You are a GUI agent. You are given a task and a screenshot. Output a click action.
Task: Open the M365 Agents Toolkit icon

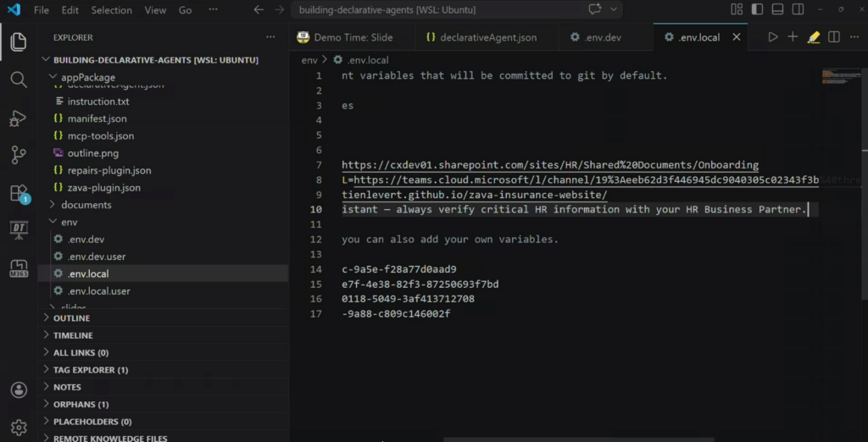19,268
